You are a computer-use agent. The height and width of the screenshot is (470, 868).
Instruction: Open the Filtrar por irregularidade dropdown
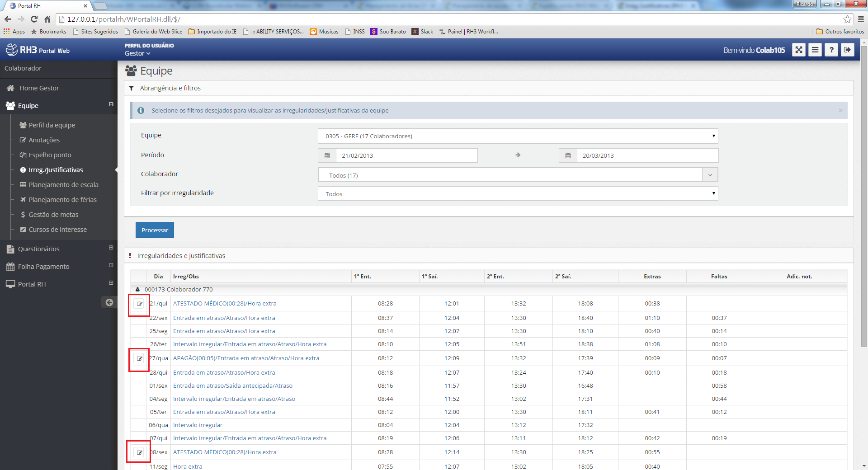pyautogui.click(x=518, y=193)
